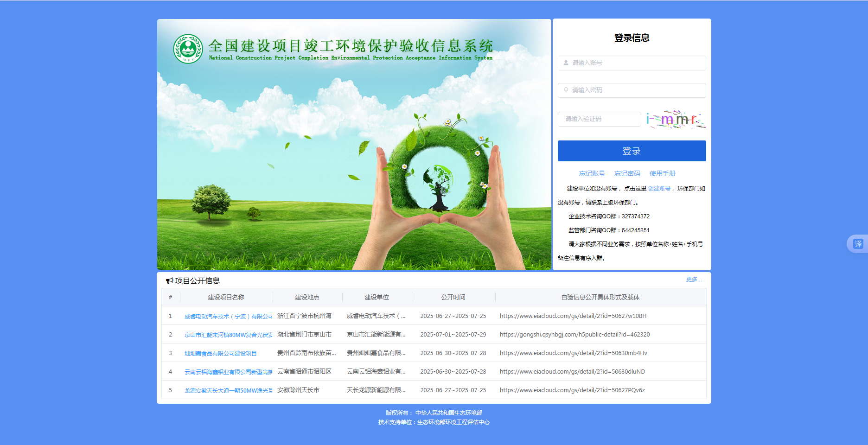Click the person icon in the account field
868x445 pixels.
pyautogui.click(x=565, y=63)
